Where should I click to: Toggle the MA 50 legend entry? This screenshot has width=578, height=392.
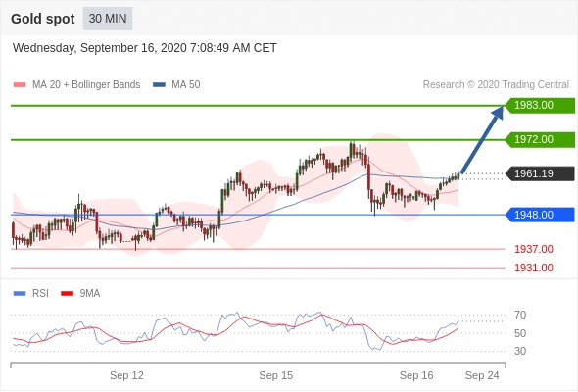(x=176, y=85)
